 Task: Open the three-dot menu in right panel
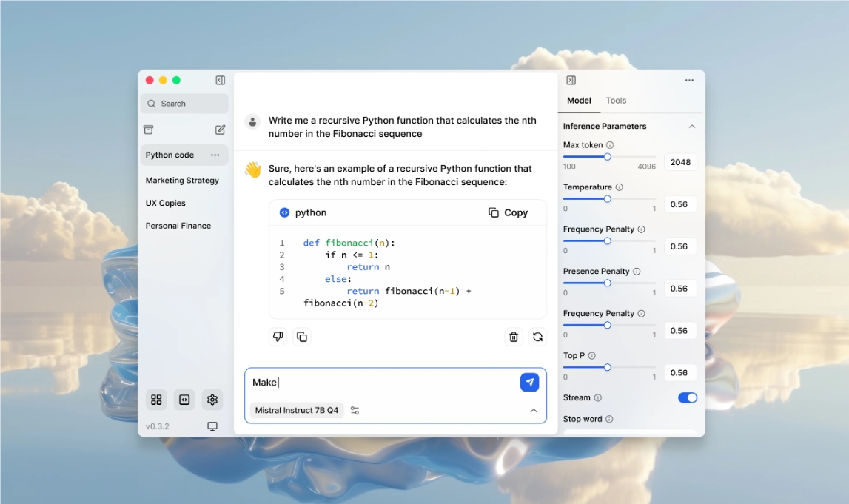pos(689,80)
